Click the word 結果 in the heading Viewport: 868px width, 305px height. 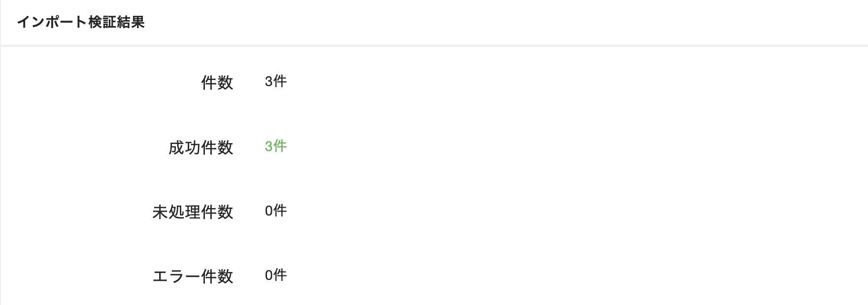pos(131,22)
